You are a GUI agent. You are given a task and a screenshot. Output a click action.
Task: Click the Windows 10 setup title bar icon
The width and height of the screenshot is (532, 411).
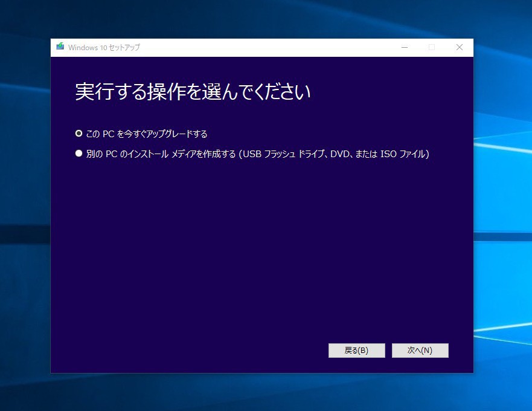click(x=60, y=47)
